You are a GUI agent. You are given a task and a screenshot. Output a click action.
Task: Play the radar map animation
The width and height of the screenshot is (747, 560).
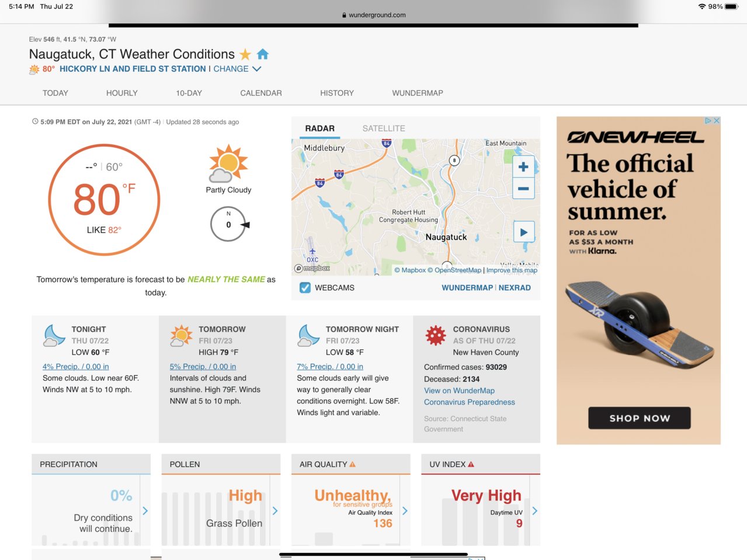(x=523, y=232)
